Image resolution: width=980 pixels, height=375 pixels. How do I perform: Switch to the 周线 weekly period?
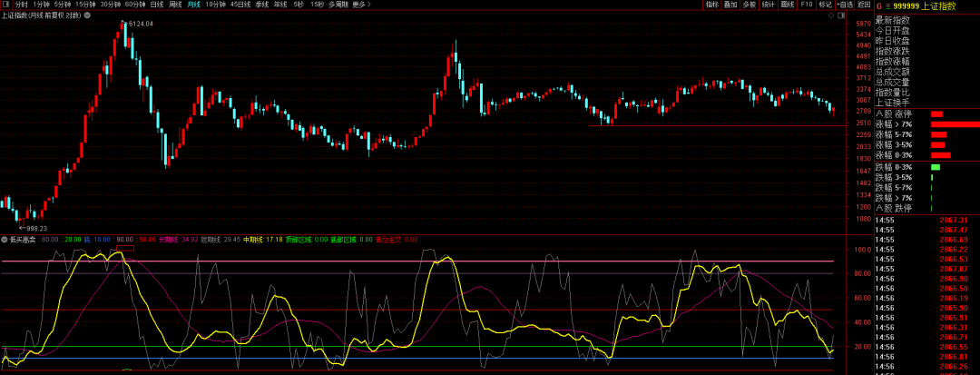(x=175, y=5)
